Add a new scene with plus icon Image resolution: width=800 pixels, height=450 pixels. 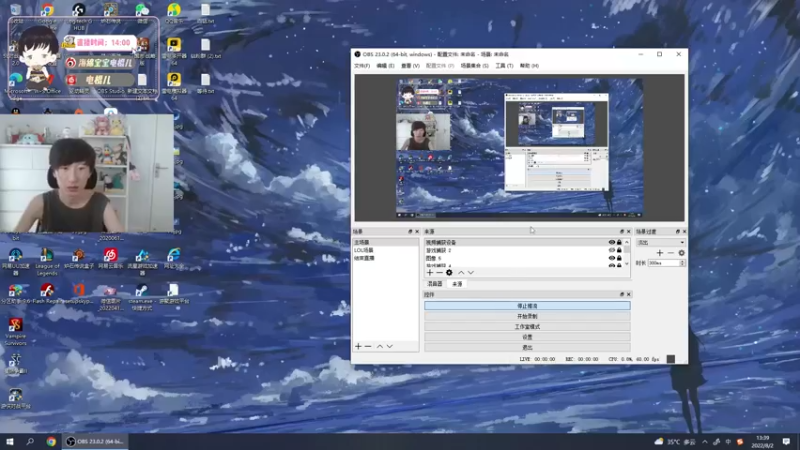coord(358,346)
